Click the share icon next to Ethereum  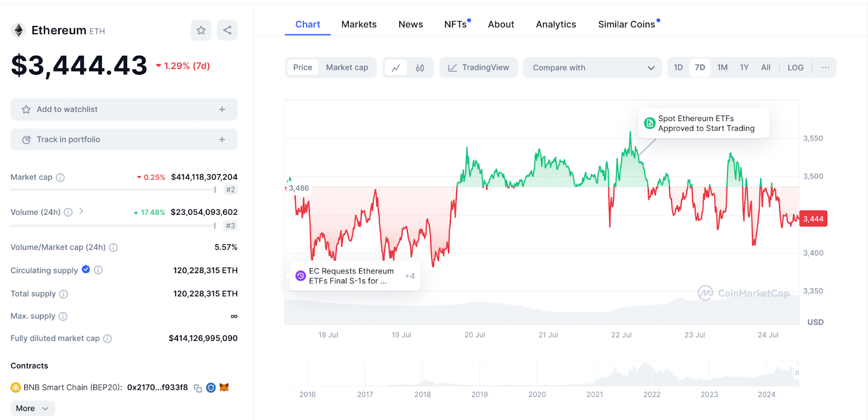click(x=227, y=30)
